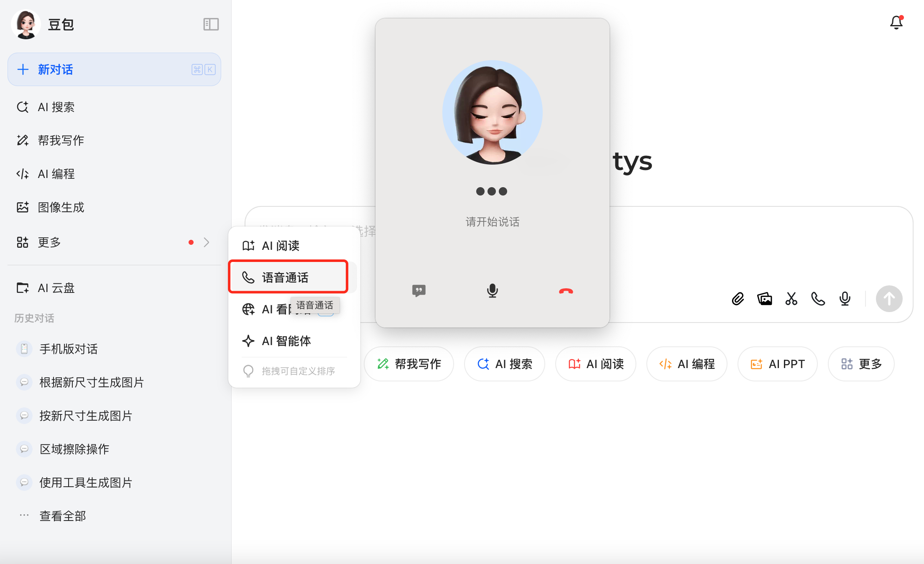This screenshot has width=924, height=564.
Task: Start voice call from input bar phone icon
Action: coord(818,299)
